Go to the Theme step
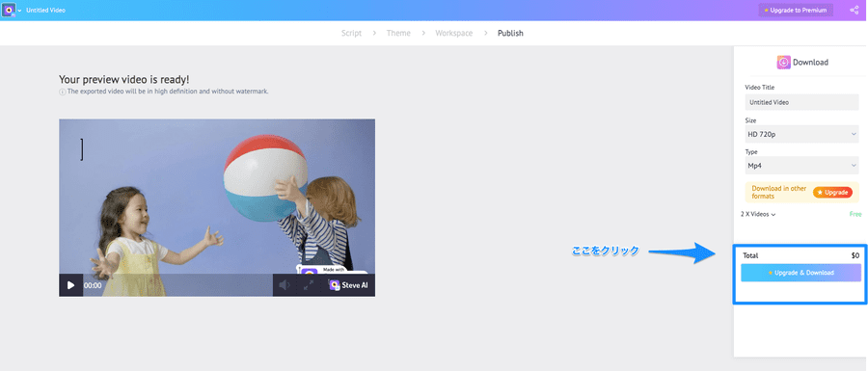 tap(398, 33)
